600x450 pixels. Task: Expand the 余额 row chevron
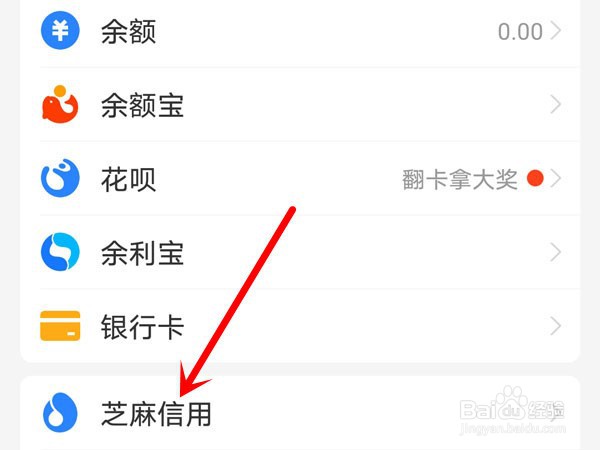(x=556, y=30)
